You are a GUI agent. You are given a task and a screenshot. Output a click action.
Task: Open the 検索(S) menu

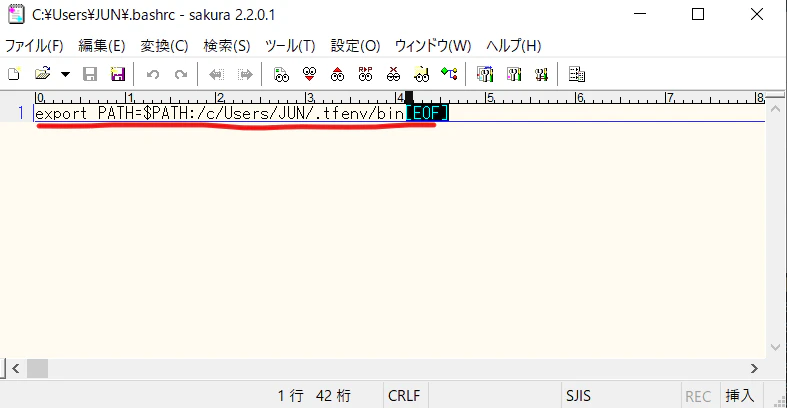pos(227,46)
